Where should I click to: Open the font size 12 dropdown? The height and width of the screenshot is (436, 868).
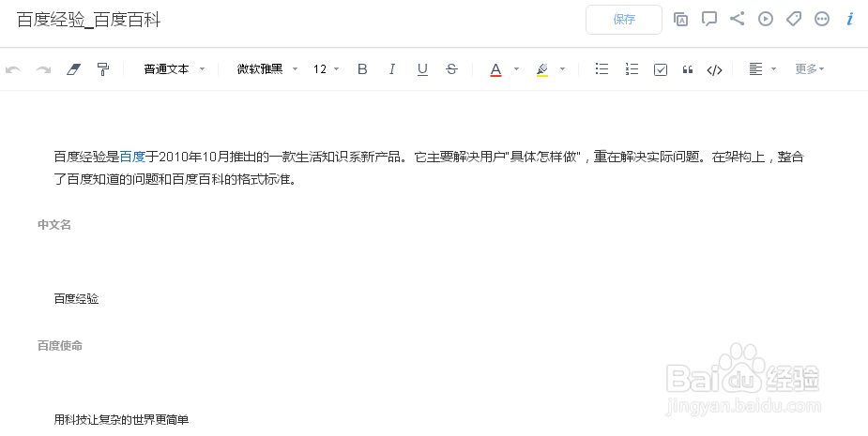pos(326,69)
